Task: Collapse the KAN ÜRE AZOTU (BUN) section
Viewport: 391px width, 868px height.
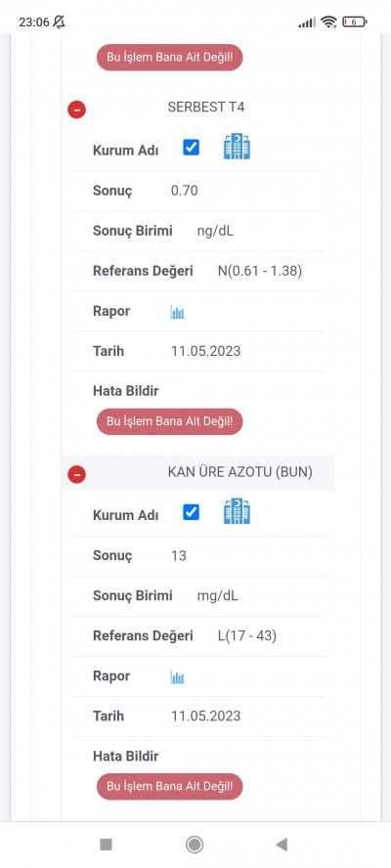Action: coord(76,474)
